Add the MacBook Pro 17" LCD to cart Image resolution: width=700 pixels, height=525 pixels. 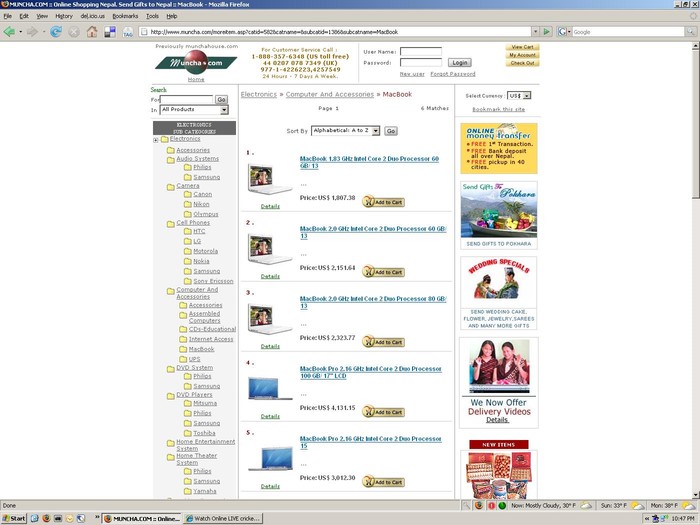click(x=383, y=411)
